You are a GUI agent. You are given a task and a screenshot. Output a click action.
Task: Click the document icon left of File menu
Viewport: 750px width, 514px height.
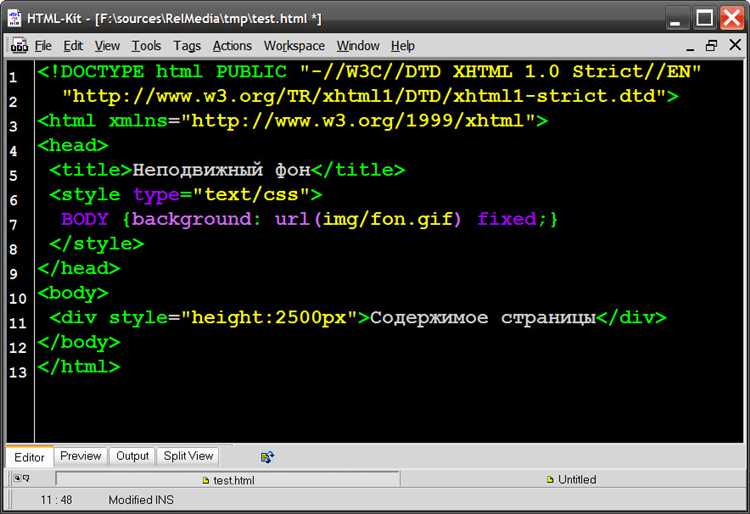[x=19, y=46]
